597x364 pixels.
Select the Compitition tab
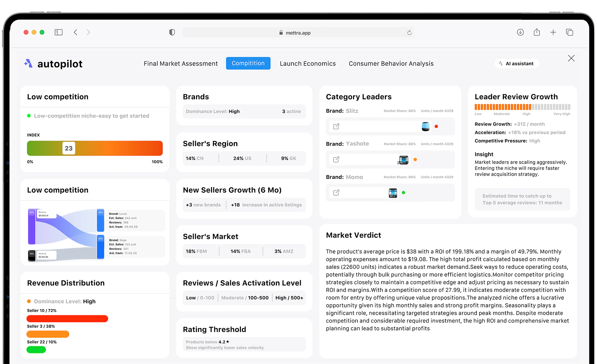248,63
